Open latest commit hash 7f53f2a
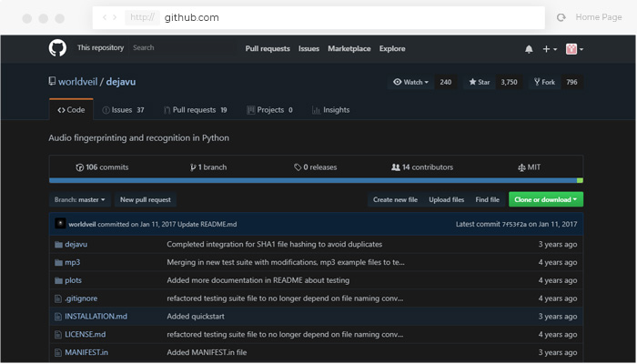Image resolution: width=637 pixels, height=364 pixels. [x=514, y=224]
